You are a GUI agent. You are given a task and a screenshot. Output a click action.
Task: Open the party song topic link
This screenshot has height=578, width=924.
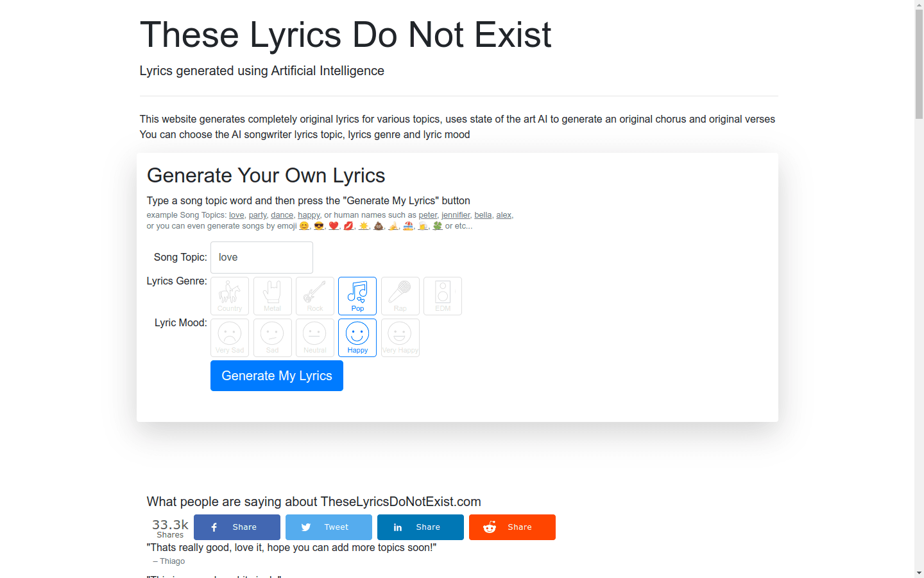[x=257, y=215]
